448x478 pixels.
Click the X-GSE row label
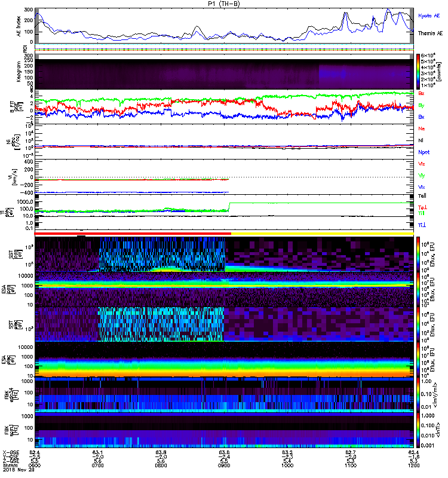point(11,453)
